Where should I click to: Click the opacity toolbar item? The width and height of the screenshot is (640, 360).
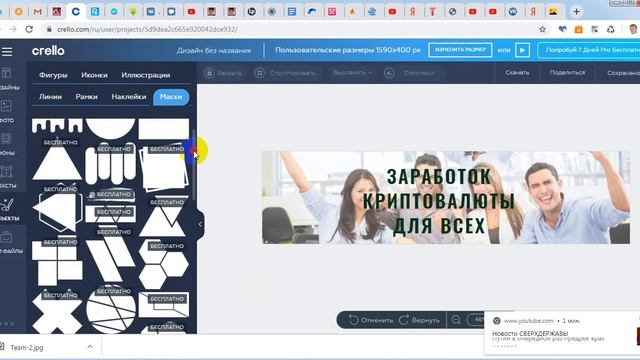pyautogui.click(x=410, y=73)
